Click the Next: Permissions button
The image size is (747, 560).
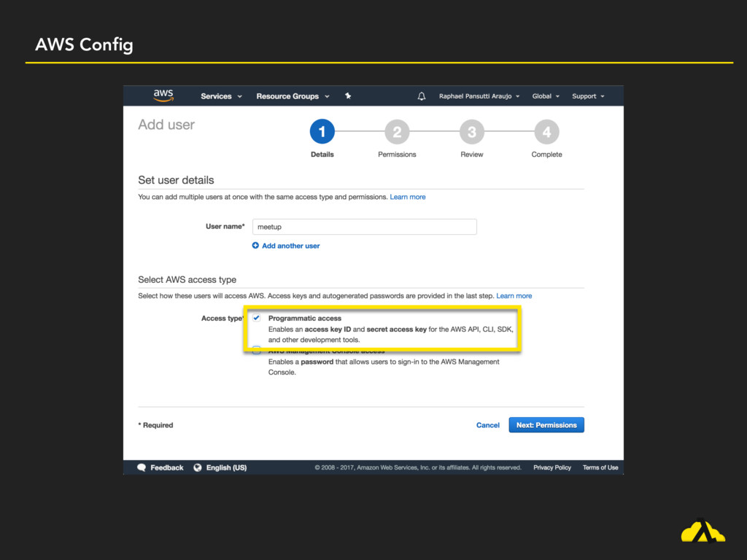click(546, 425)
